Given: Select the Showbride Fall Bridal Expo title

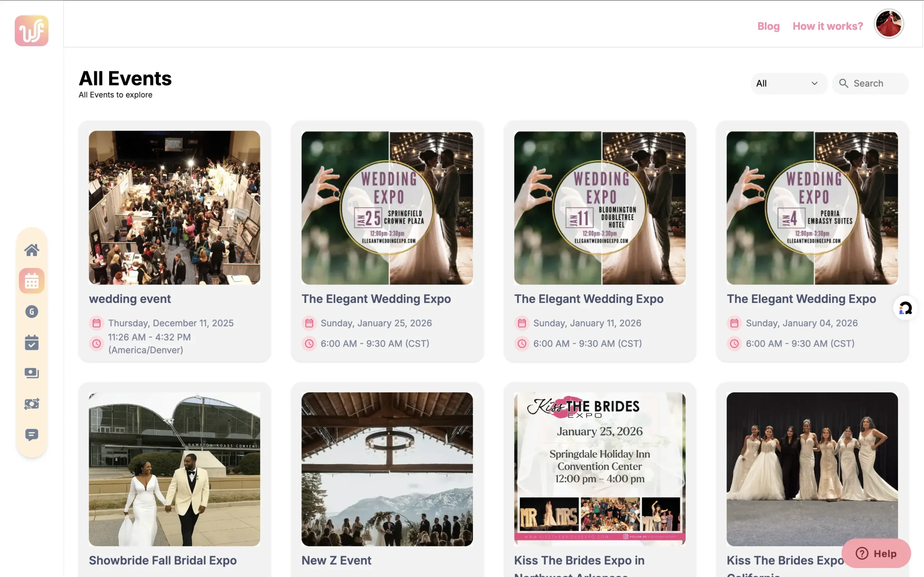Looking at the screenshot, I should tap(163, 560).
